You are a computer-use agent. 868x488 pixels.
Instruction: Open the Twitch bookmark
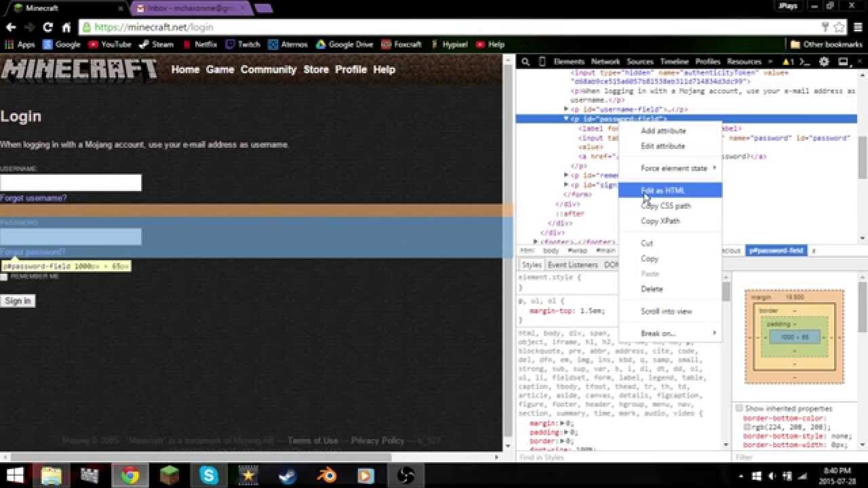tap(243, 44)
